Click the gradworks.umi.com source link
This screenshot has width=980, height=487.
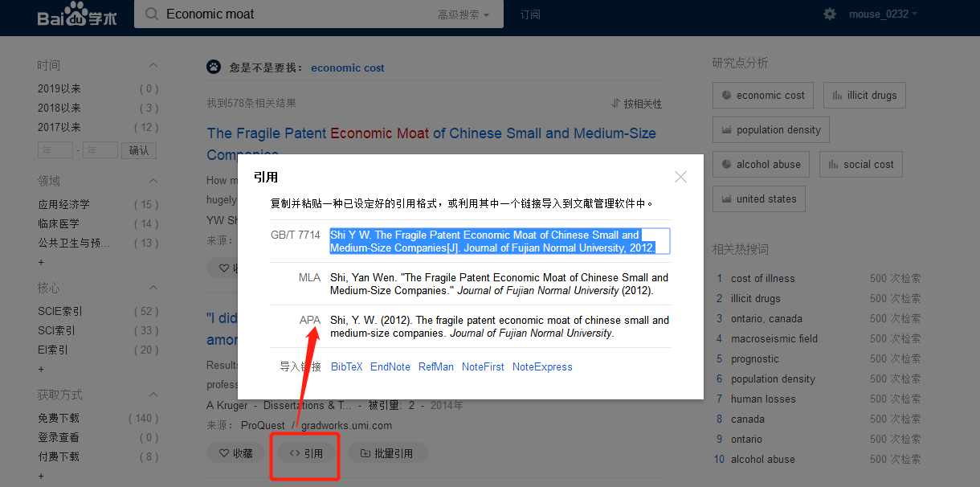pos(347,425)
